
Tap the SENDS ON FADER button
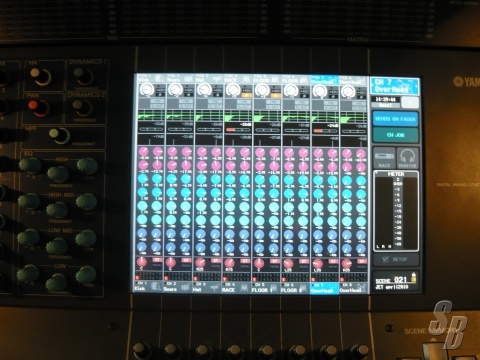click(x=395, y=118)
